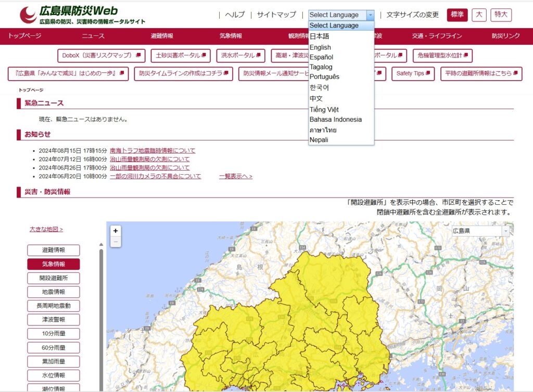This screenshot has width=533, height=392.
Task: Set text size to 大
Action: tap(479, 15)
